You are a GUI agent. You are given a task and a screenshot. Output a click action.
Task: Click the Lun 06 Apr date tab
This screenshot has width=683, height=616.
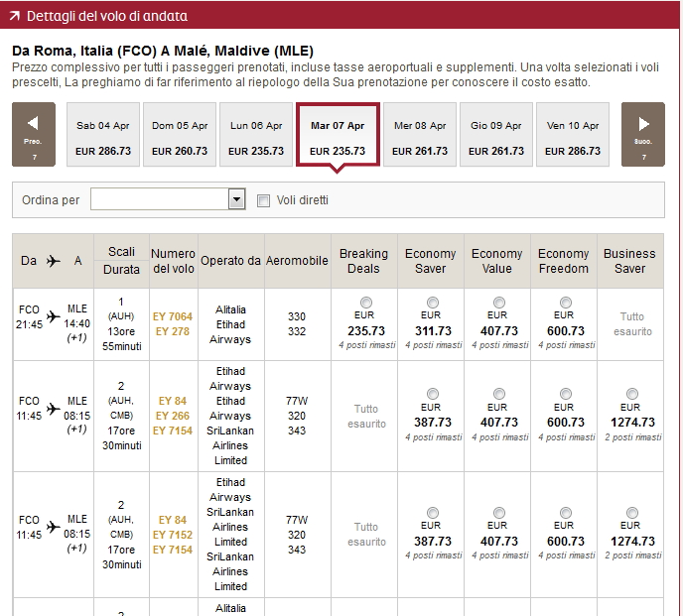(256, 138)
